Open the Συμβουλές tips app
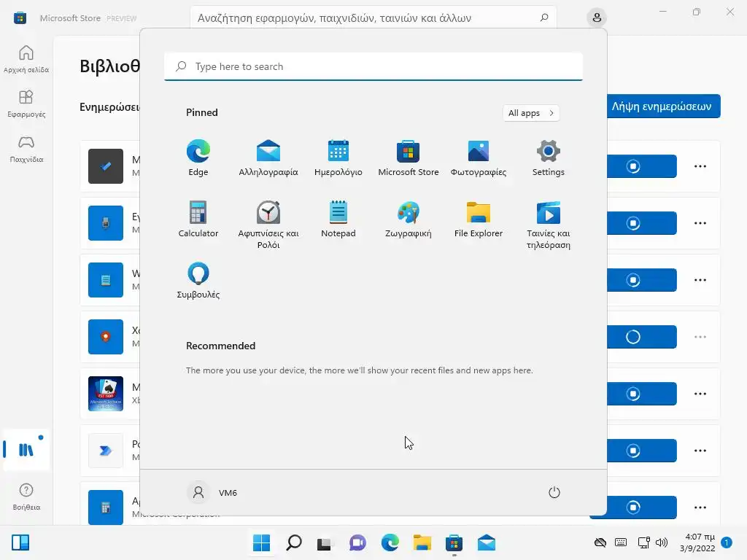Image resolution: width=747 pixels, height=560 pixels. [x=198, y=280]
